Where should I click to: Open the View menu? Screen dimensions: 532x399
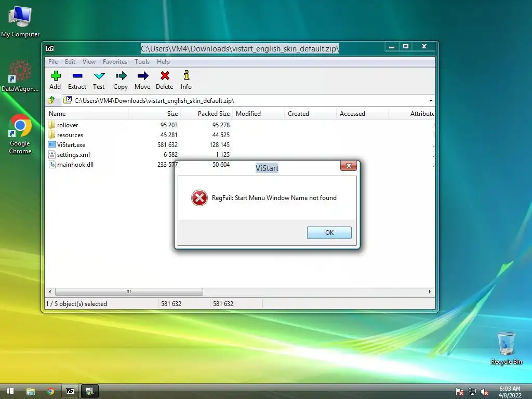[x=89, y=62]
